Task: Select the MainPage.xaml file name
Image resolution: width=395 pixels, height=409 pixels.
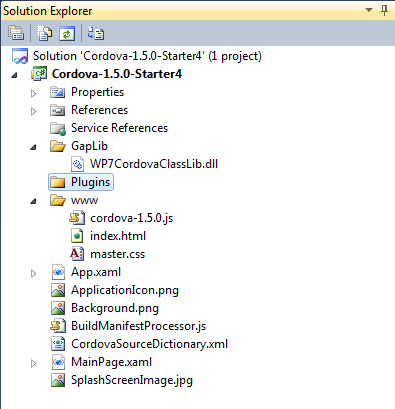Action: pyautogui.click(x=112, y=362)
